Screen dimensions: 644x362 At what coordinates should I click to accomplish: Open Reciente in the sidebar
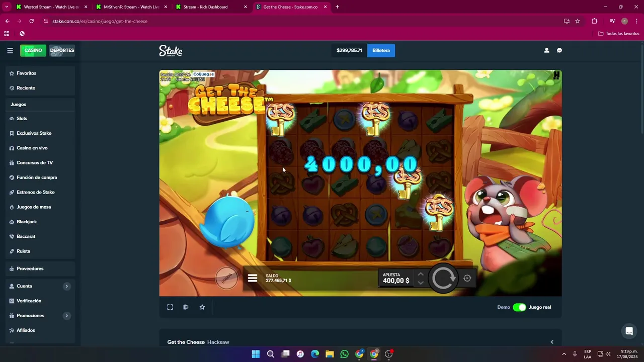tap(40, 88)
